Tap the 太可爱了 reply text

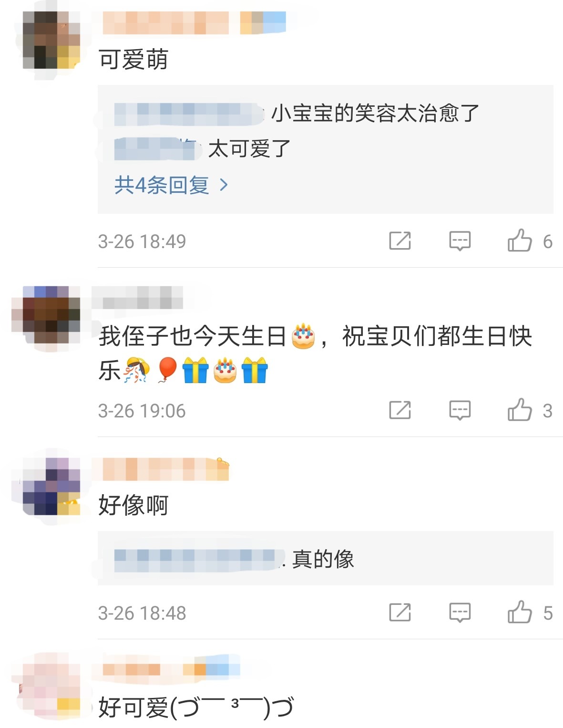tap(249, 149)
